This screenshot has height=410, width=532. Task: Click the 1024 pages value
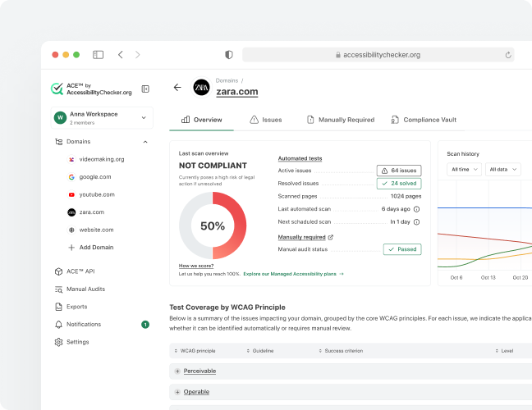click(x=406, y=196)
